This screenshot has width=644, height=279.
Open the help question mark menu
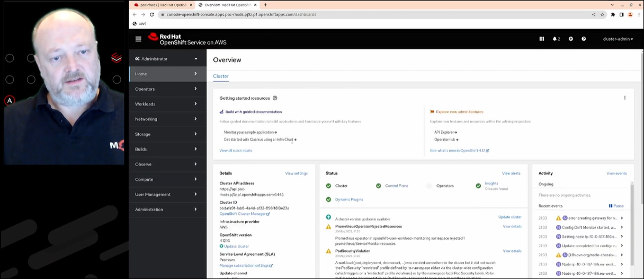point(584,39)
